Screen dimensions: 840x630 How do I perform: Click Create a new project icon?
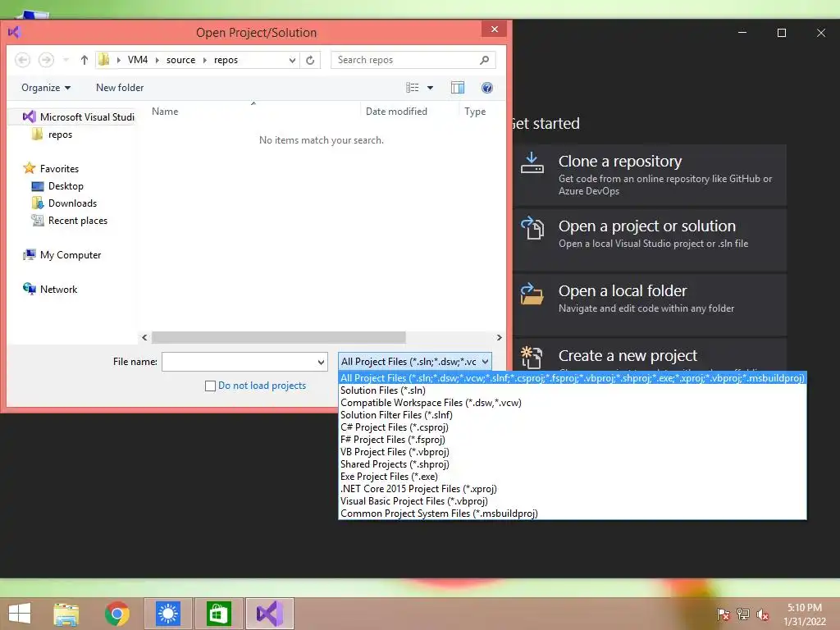[x=532, y=358]
